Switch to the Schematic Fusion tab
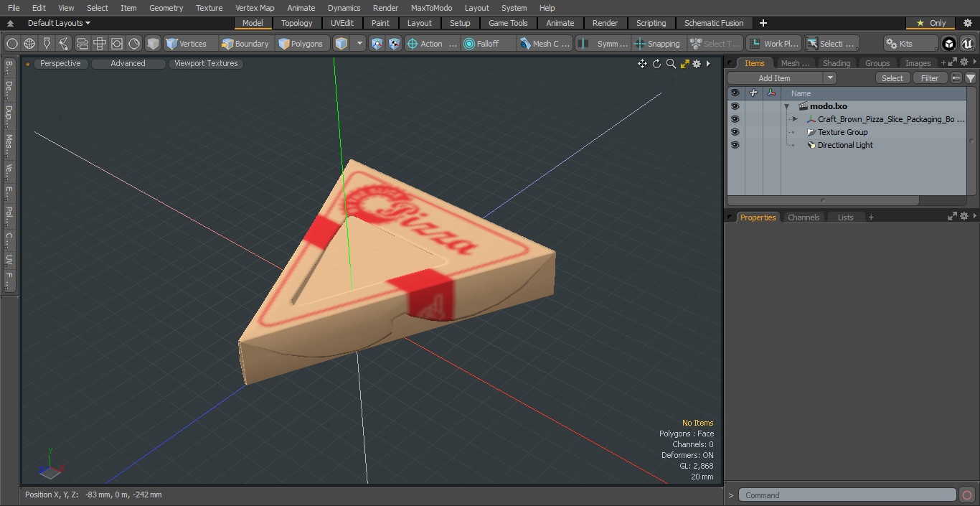Screen dimensions: 980x506 [714, 23]
